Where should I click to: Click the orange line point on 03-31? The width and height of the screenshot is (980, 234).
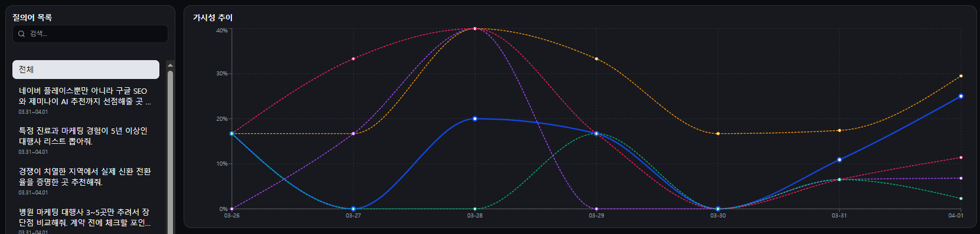click(x=839, y=130)
